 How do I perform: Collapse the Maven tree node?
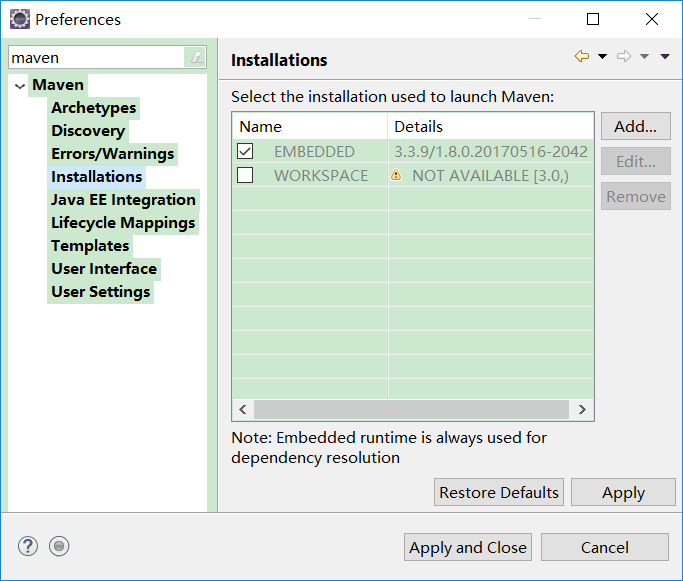click(x=20, y=86)
